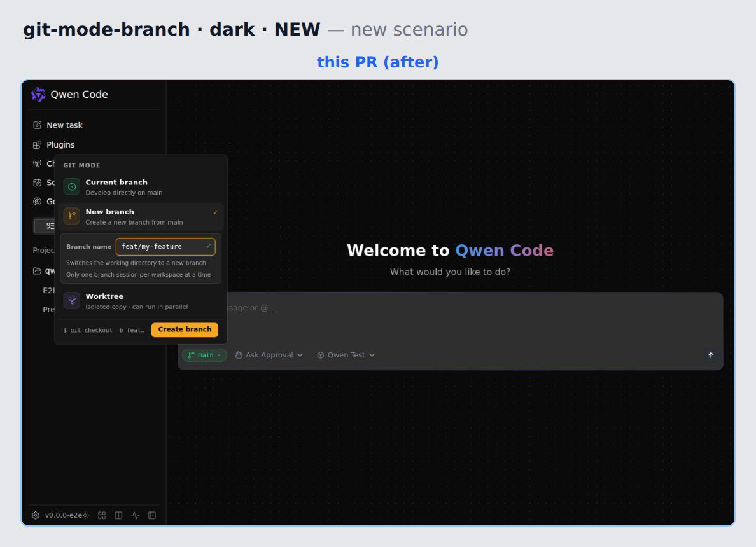Open the Ask Approval dropdown

pos(269,355)
